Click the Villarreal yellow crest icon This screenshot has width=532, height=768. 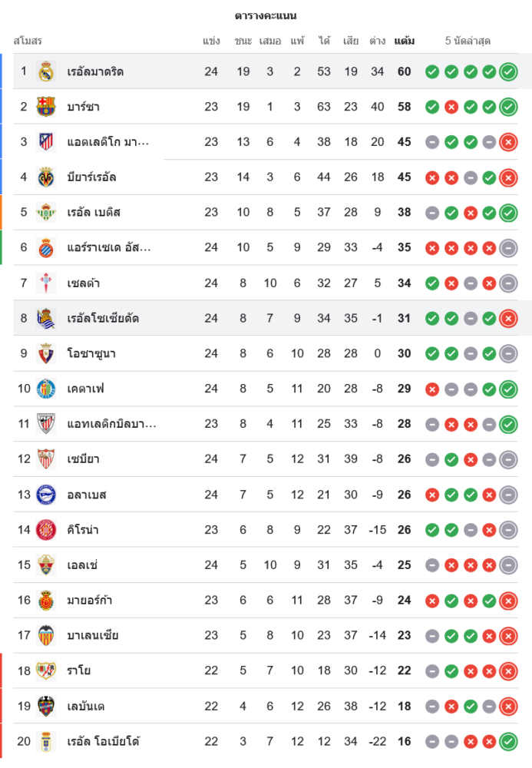pos(46,177)
